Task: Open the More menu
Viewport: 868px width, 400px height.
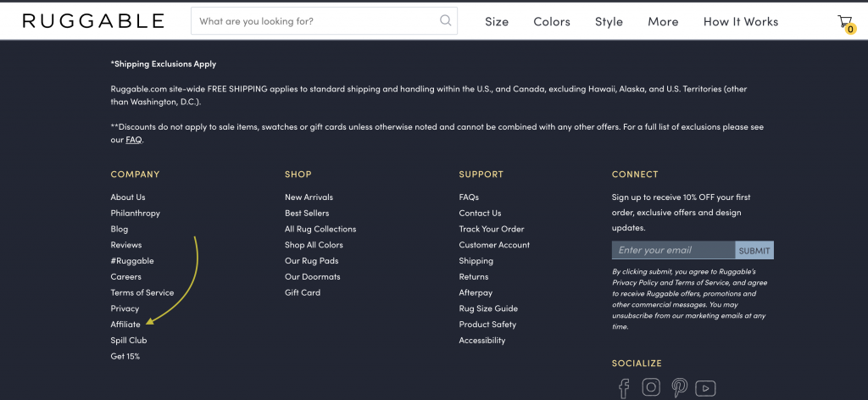Action: (663, 21)
